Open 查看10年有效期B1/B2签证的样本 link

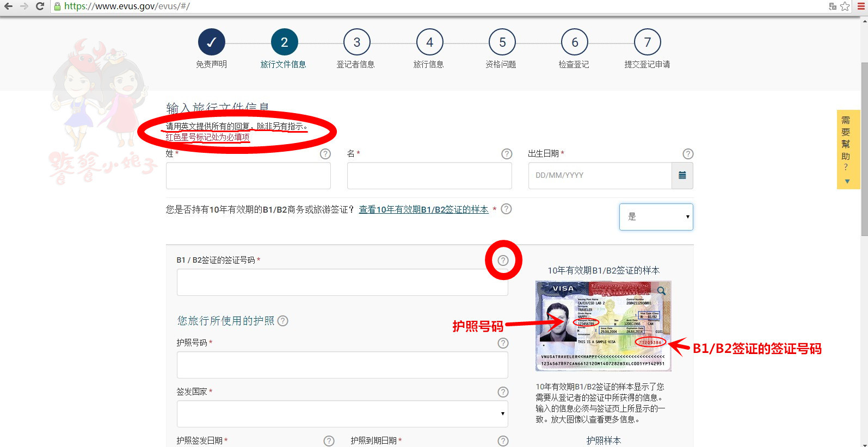point(423,209)
